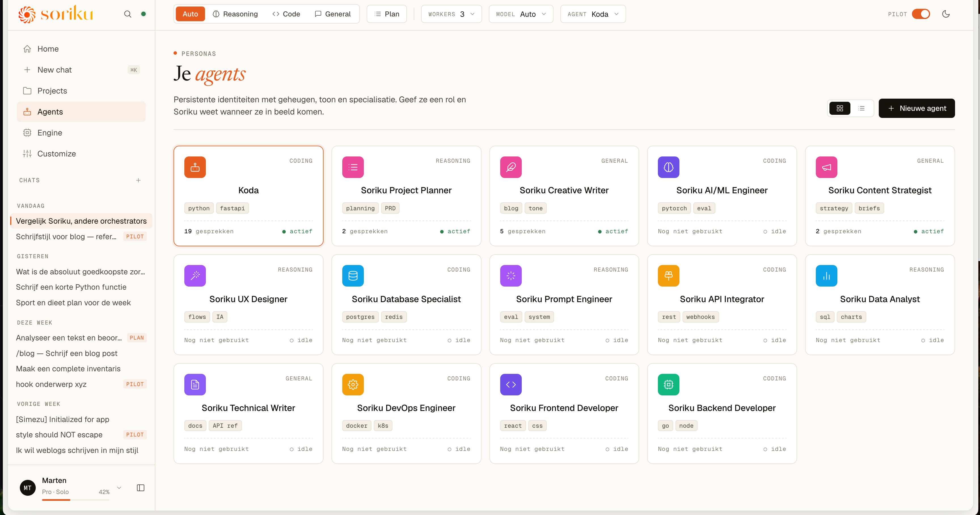Click the Content Strategist megaphone icon

pos(826,167)
